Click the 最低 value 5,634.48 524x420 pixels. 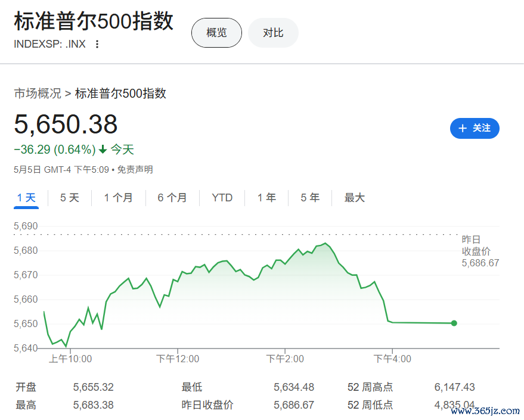pos(294,387)
